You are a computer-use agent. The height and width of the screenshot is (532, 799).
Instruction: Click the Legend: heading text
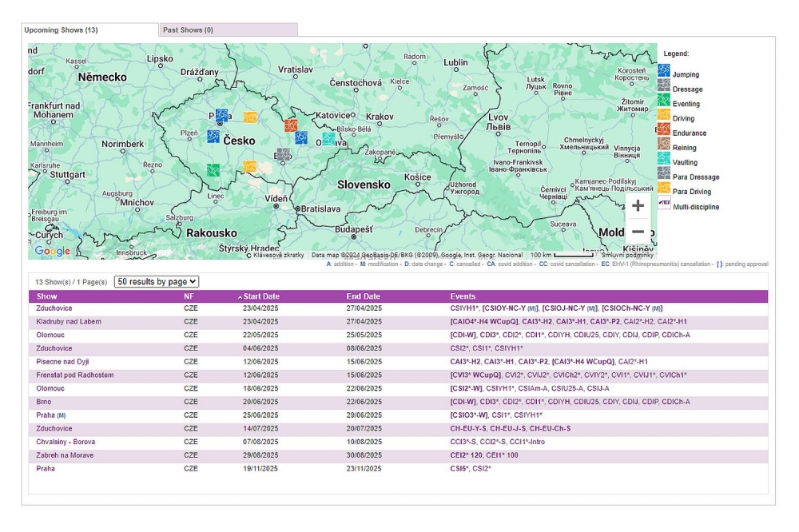[x=676, y=54]
